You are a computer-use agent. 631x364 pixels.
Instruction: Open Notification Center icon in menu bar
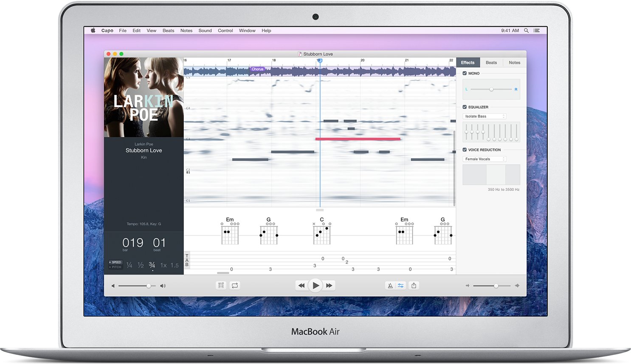click(x=537, y=31)
